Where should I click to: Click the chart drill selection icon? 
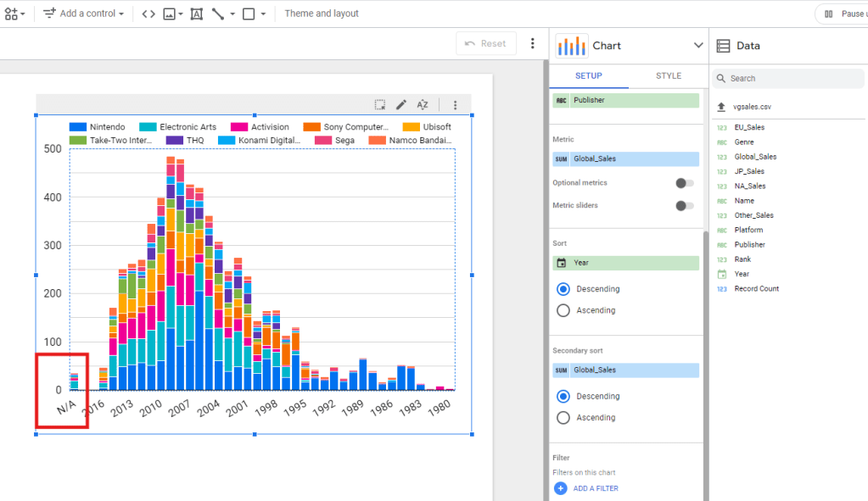tap(380, 105)
